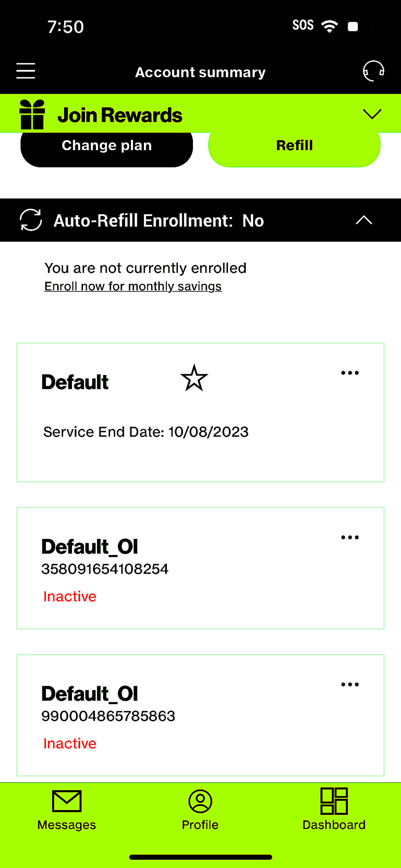Tap the headset support icon
401x868 pixels.
pos(373,71)
